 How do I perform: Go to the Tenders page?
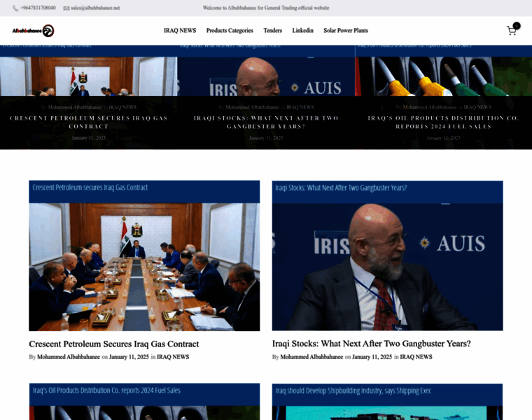(x=273, y=31)
